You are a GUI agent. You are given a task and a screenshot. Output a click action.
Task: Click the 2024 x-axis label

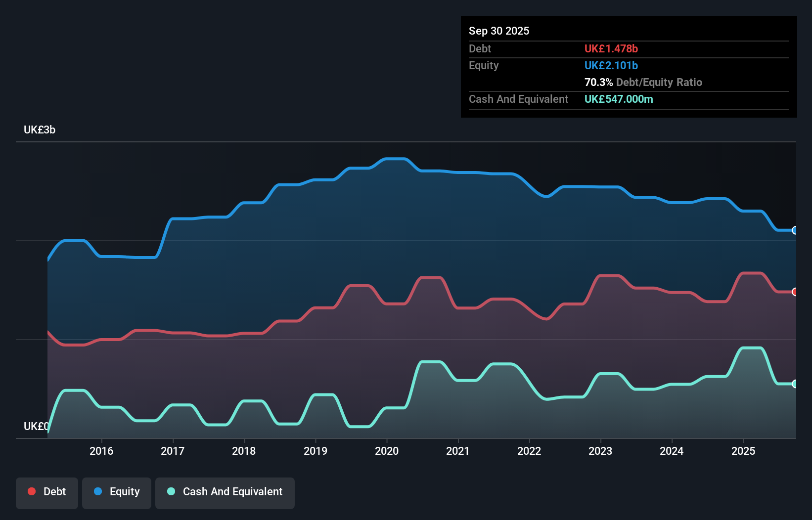[672, 451]
